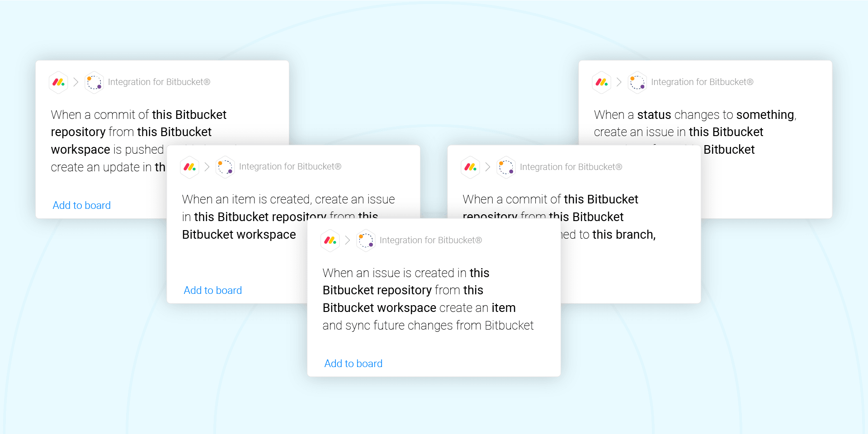Click Bitbucket integration icon on top-left card
Image resolution: width=868 pixels, height=434 pixels.
click(x=94, y=82)
